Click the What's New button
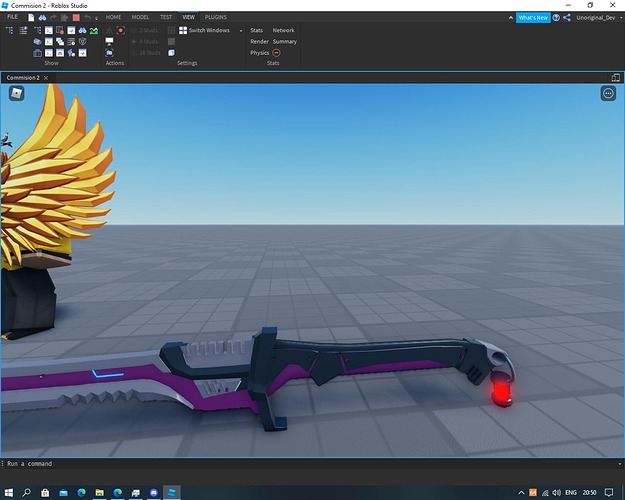The width and height of the screenshot is (625, 500). coord(532,18)
